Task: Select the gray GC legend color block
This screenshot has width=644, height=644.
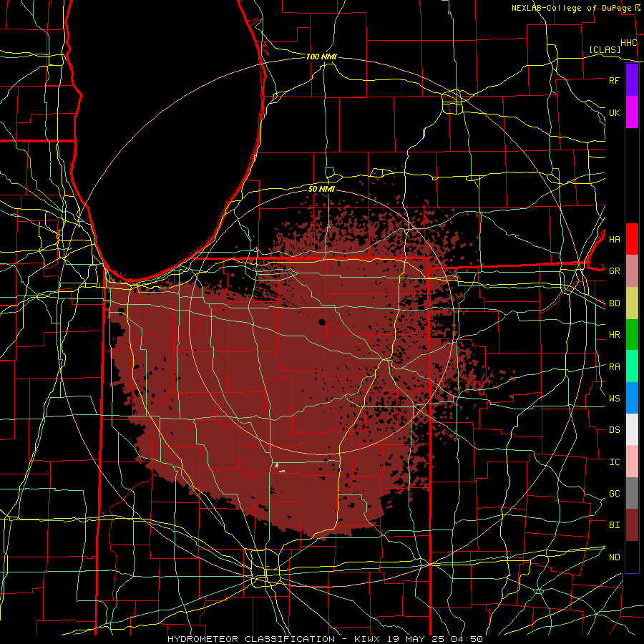Action: (x=632, y=493)
